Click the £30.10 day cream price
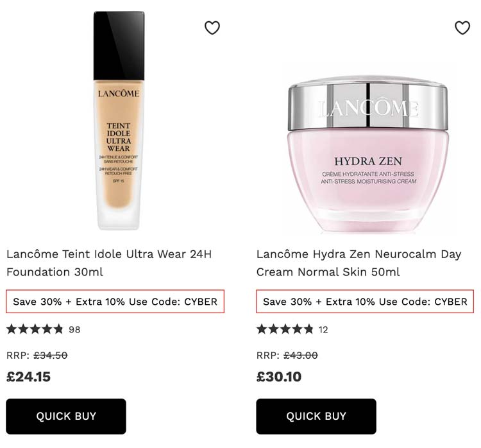 279,377
